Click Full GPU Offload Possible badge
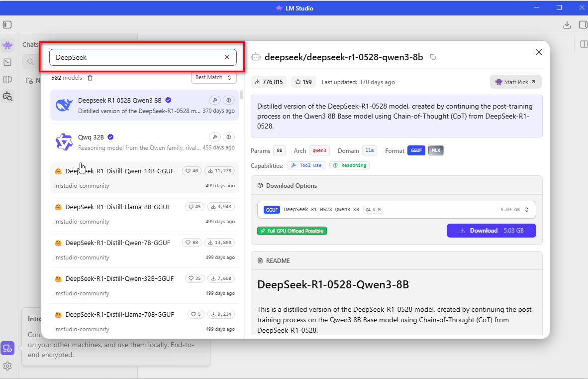This screenshot has width=588, height=379. (x=292, y=231)
